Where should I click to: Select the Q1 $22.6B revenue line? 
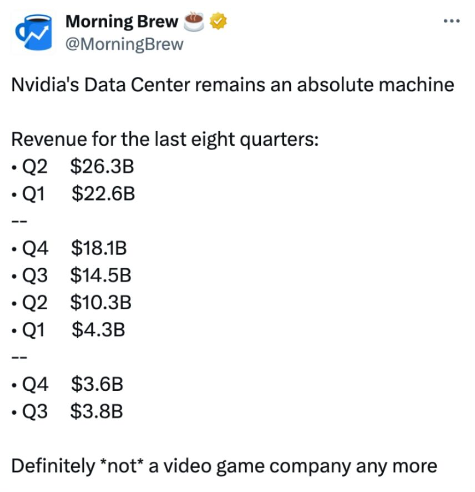pyautogui.click(x=73, y=193)
